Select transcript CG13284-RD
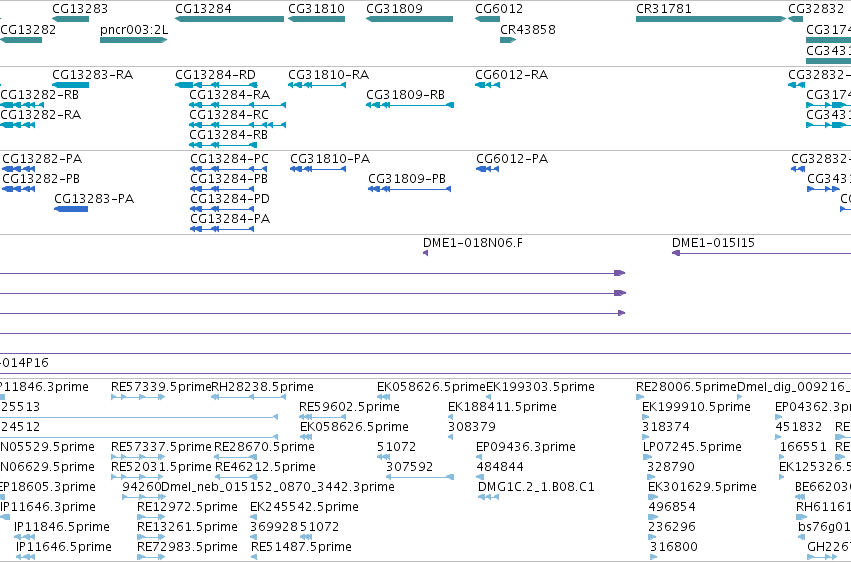Viewport: 851px width, 562px height. click(x=216, y=85)
